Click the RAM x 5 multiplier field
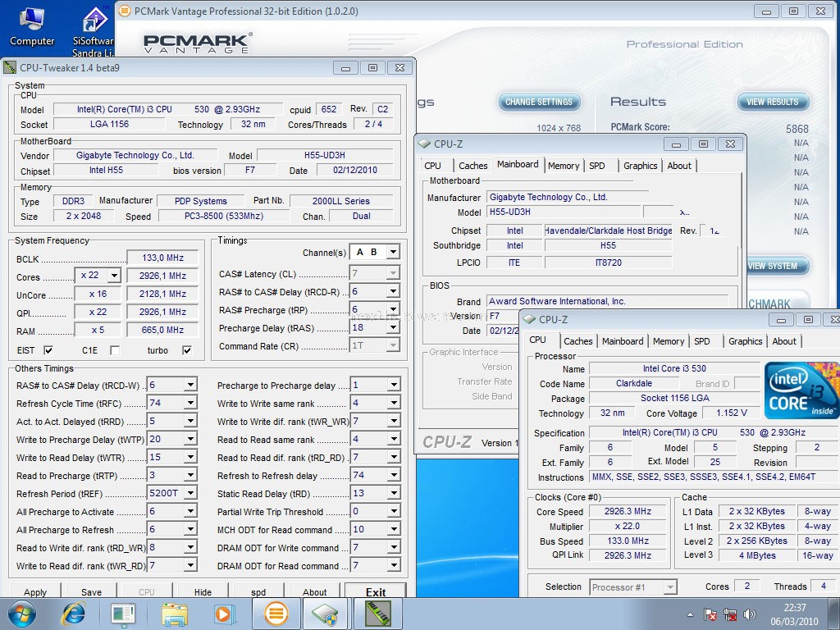 tap(98, 330)
